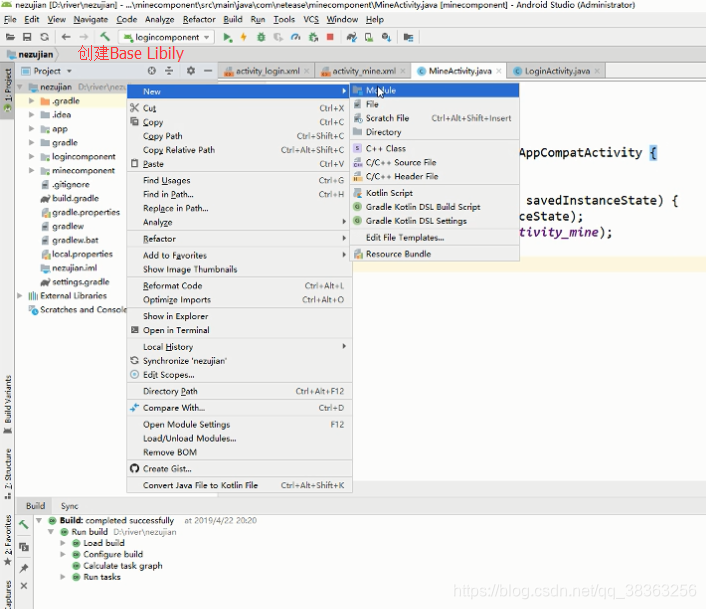706x609 pixels.
Task: Click Find Usages in context menu
Action: (x=239, y=180)
